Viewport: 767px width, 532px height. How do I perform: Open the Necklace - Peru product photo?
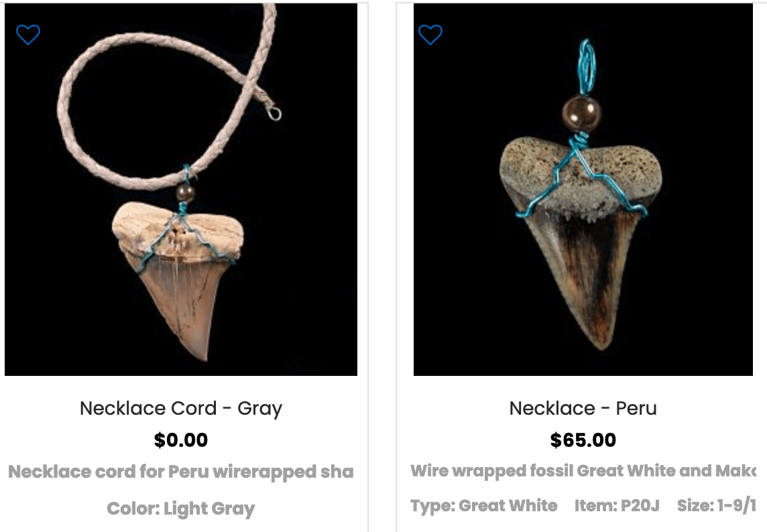pos(583,190)
